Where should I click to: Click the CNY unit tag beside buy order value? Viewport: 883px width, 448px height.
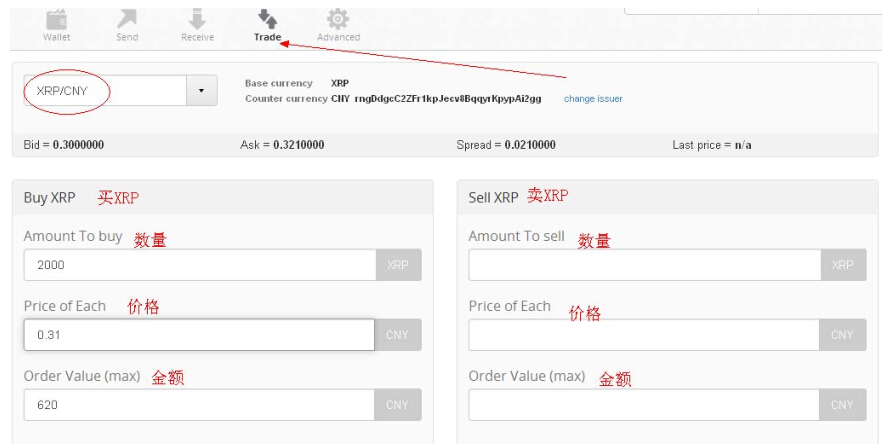(398, 405)
